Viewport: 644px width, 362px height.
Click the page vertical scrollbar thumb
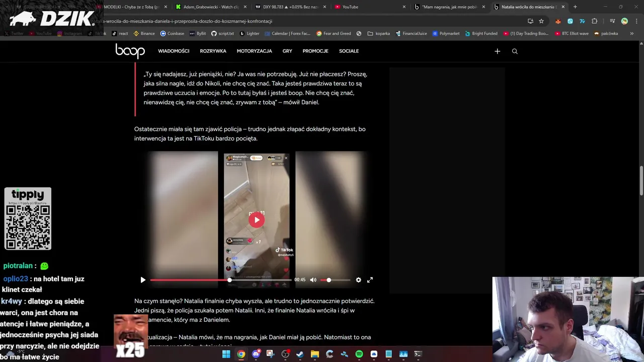(641, 180)
